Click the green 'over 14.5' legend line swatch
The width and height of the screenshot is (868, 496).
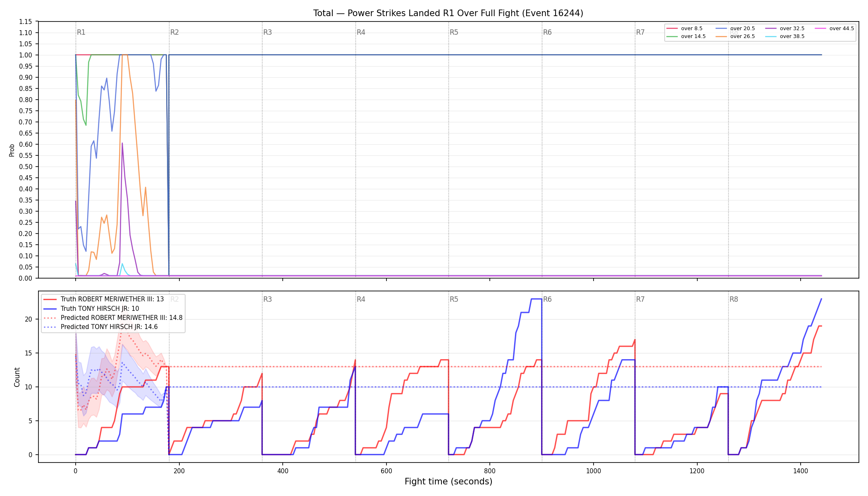(672, 36)
